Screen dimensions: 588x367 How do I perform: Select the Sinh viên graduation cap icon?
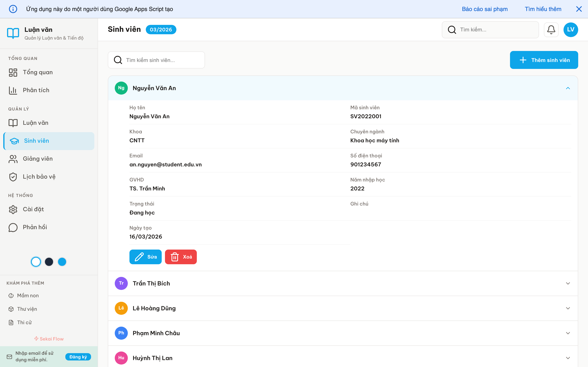(x=14, y=141)
